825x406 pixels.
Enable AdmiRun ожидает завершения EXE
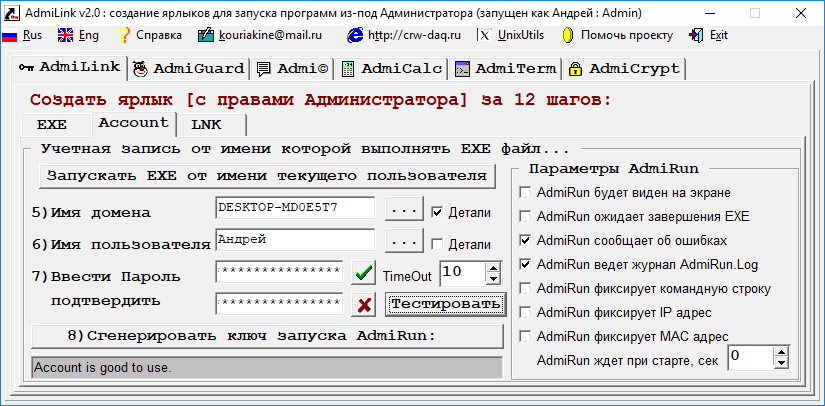525,217
